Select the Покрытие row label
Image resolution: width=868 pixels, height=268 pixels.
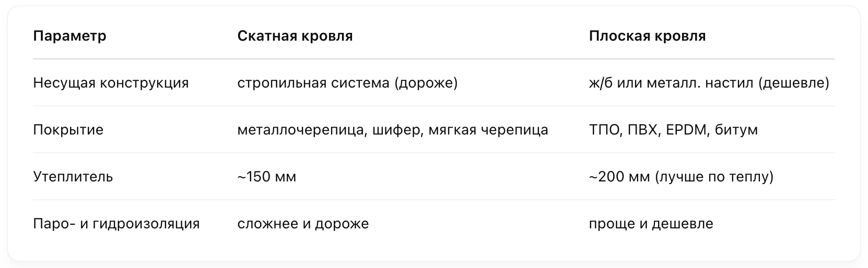(68, 130)
